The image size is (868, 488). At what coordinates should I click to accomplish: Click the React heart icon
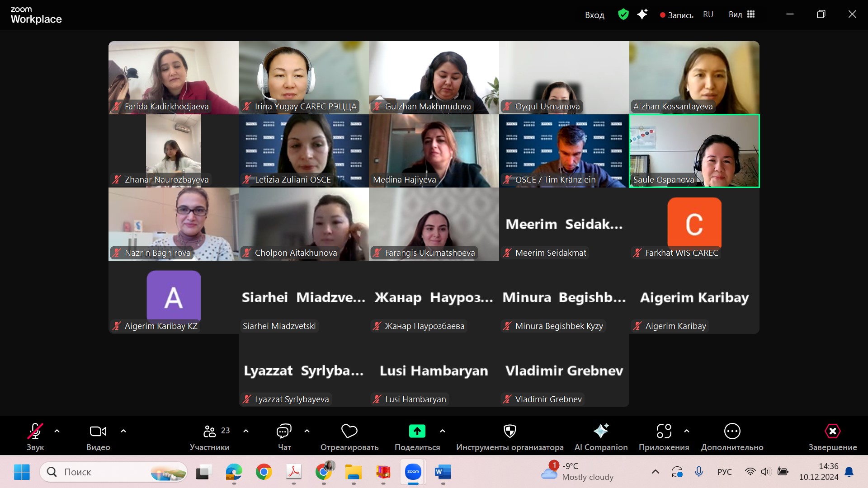coord(349,432)
